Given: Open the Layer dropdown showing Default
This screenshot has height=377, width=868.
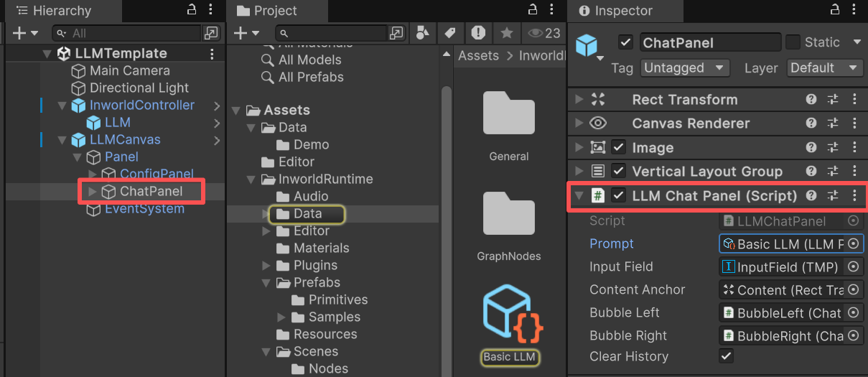Looking at the screenshot, I should [x=824, y=68].
